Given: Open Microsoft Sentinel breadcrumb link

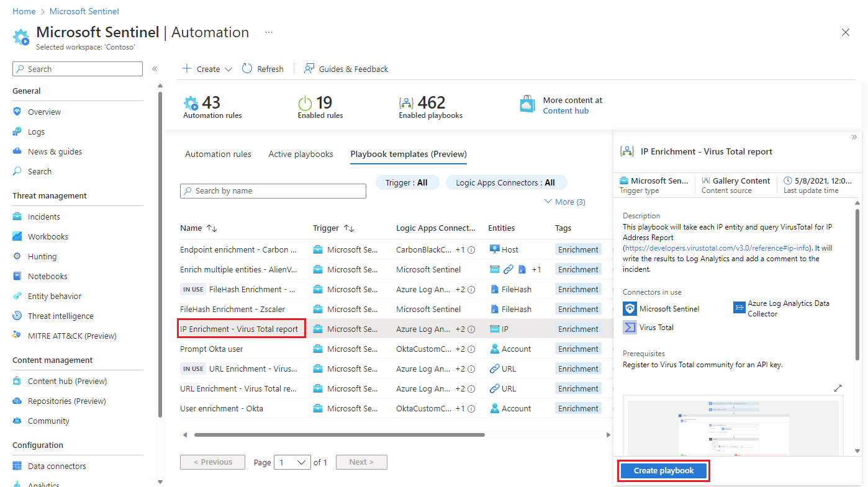Looking at the screenshot, I should [84, 11].
